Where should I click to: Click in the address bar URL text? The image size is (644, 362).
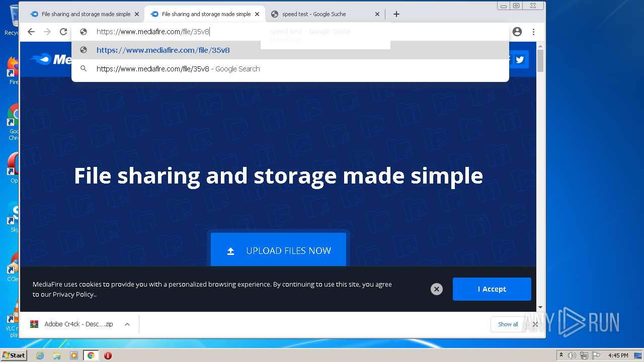coord(152,32)
